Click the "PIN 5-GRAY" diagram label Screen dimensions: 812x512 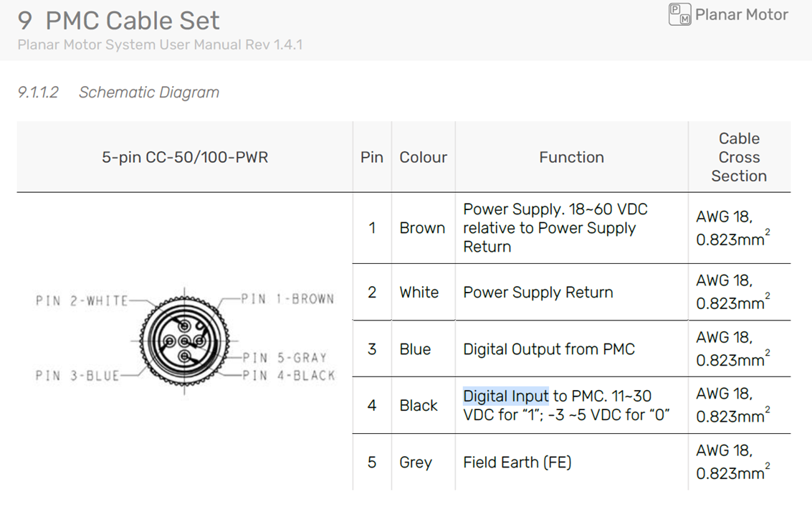285,357
